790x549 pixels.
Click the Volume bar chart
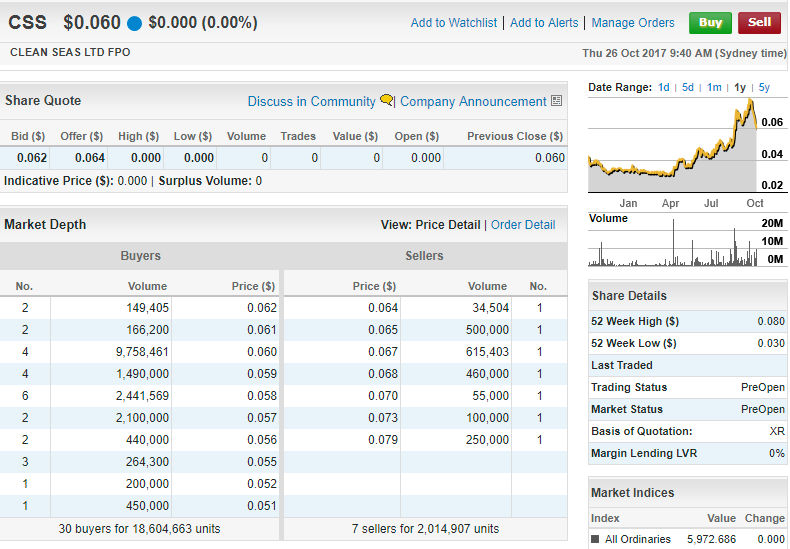pos(673,240)
